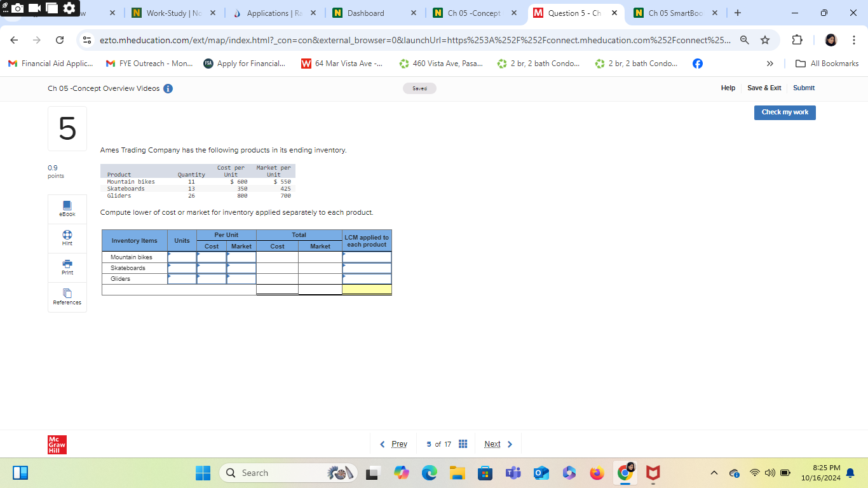View site information in the address bar

[x=88, y=40]
